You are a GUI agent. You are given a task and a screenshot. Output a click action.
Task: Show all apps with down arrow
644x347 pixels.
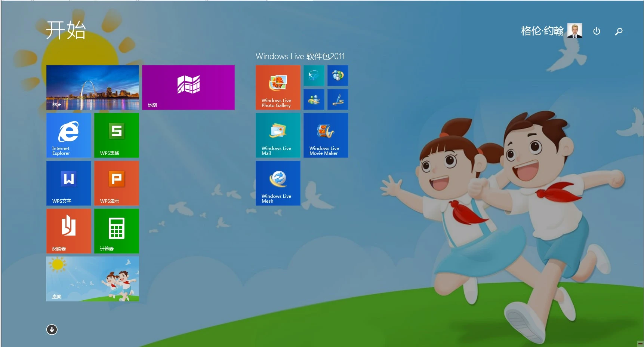click(x=52, y=329)
